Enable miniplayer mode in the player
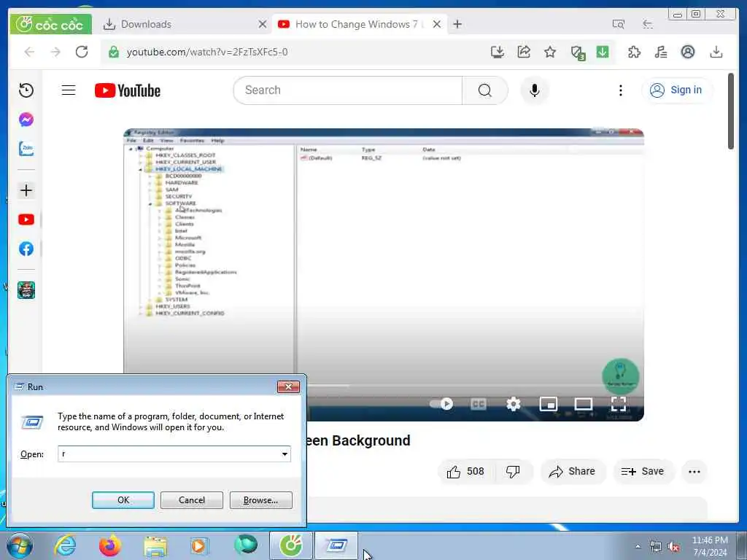The height and width of the screenshot is (560, 747). [x=549, y=404]
